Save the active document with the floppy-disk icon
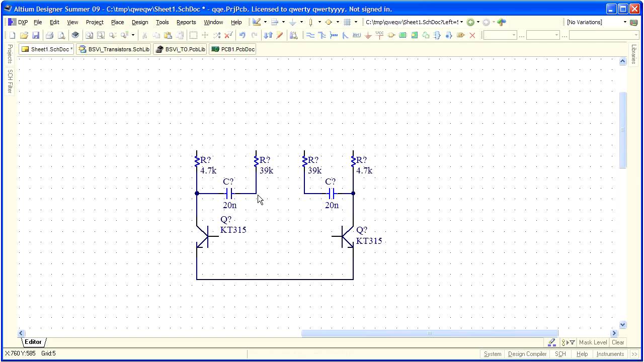This screenshot has height=362, width=644. 36,35
